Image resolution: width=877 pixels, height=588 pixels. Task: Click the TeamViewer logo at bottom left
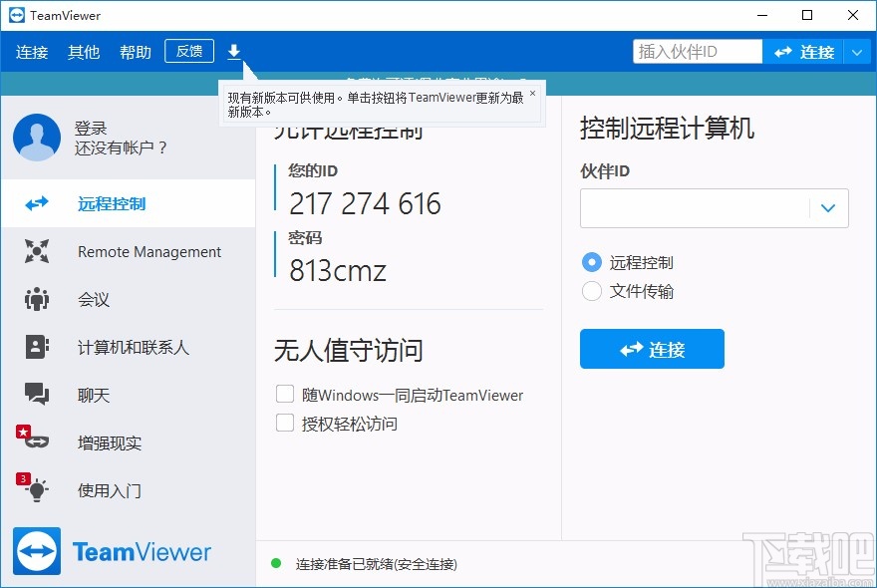tap(114, 551)
